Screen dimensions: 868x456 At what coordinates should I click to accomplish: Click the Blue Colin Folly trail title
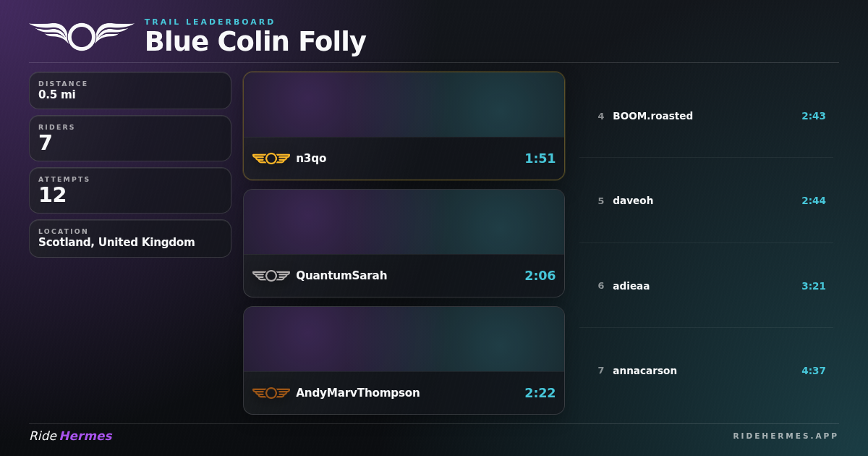point(255,41)
